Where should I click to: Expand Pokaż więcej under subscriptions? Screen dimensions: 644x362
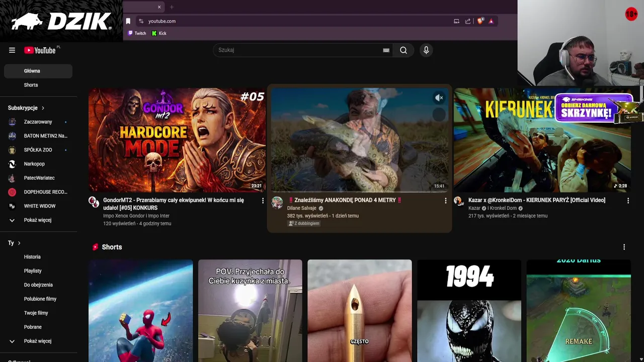tap(38, 220)
